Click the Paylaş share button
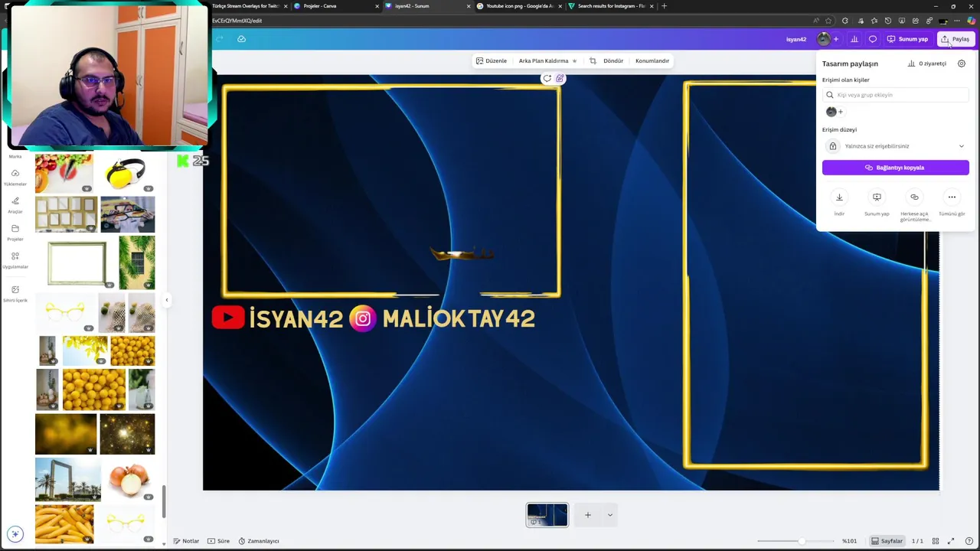980x551 pixels. (x=955, y=39)
